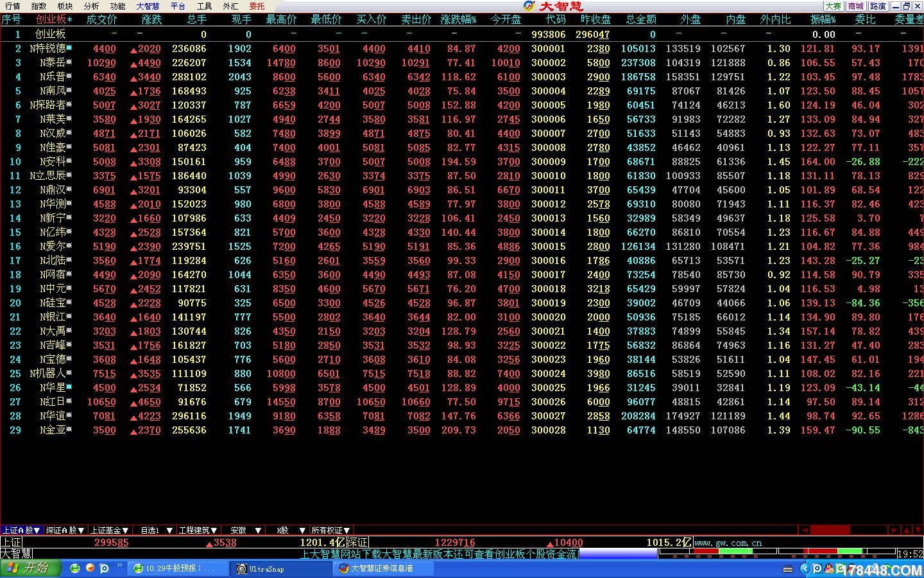924x578 pixels.
Task: Click the scroll up triangle at bottom right
Action: point(907,530)
